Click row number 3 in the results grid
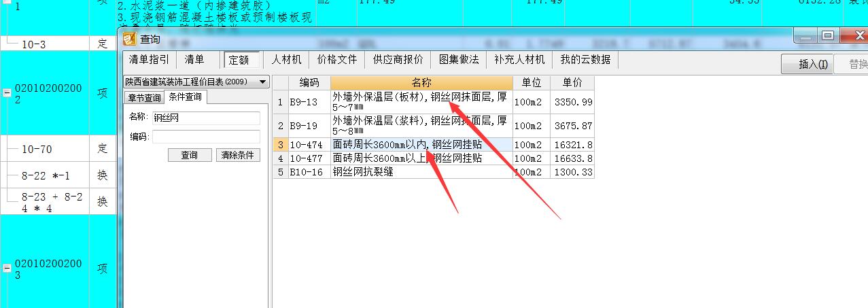Image resolution: width=868 pixels, height=308 pixels. click(x=280, y=145)
